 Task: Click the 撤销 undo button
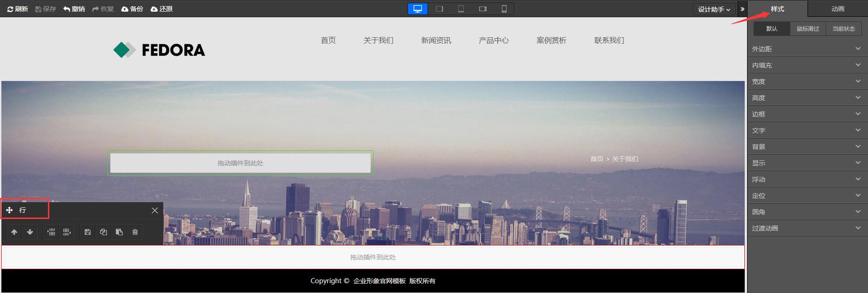[x=74, y=9]
